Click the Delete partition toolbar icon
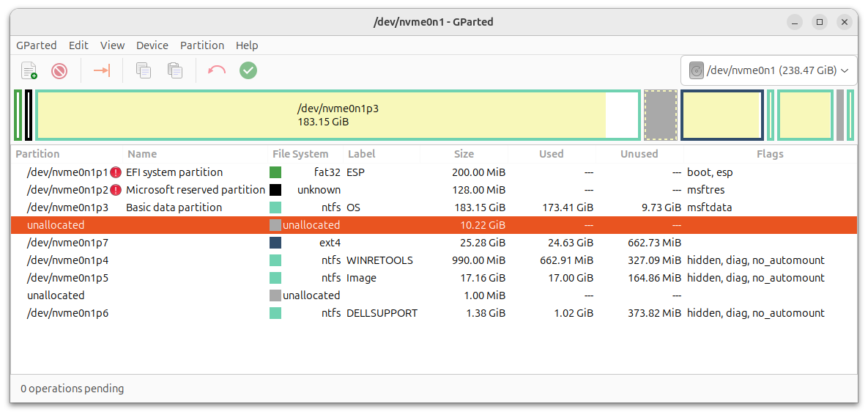 coord(59,70)
